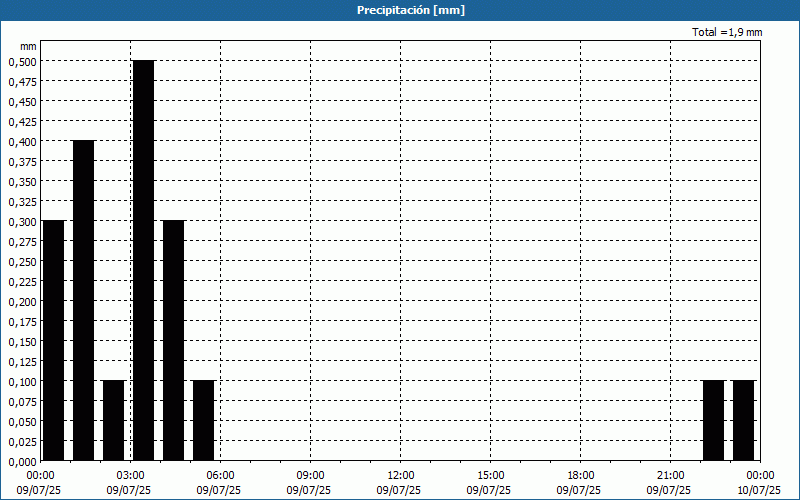Image resolution: width=800 pixels, height=500 pixels.
Task: Click the 0,000 y-axis value
Action: pos(22,462)
